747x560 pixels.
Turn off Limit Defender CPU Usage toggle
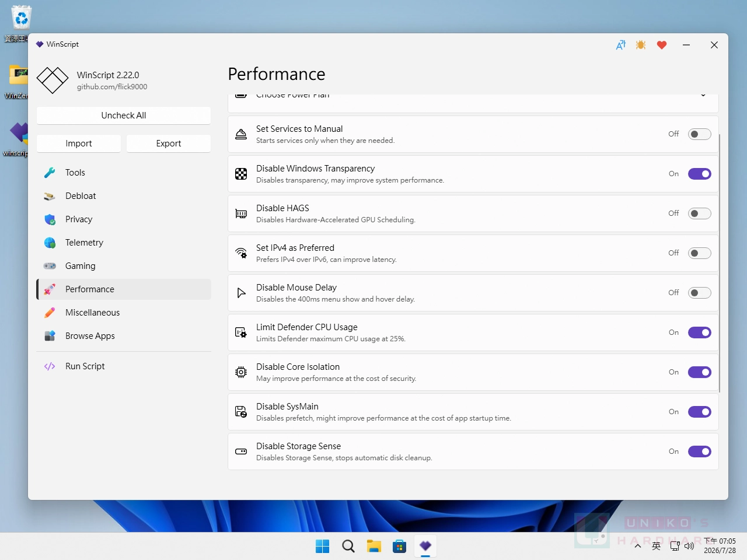700,332
